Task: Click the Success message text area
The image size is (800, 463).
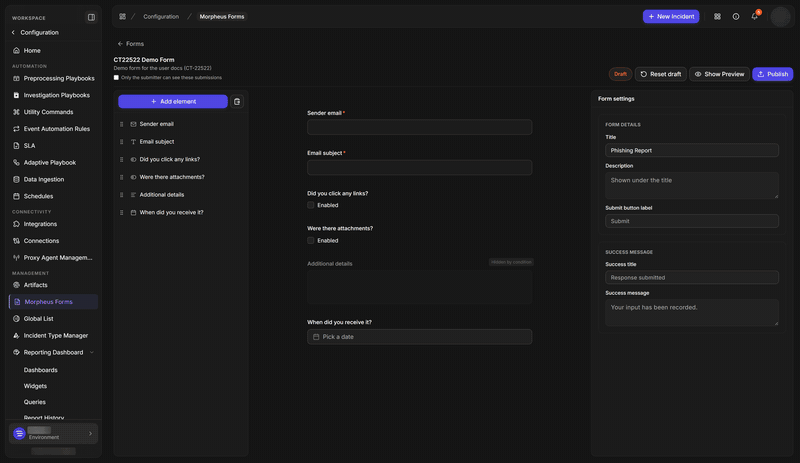Action: [x=692, y=312]
